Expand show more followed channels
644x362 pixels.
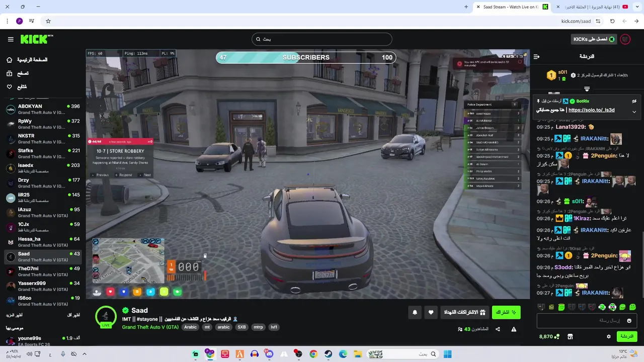(15, 315)
